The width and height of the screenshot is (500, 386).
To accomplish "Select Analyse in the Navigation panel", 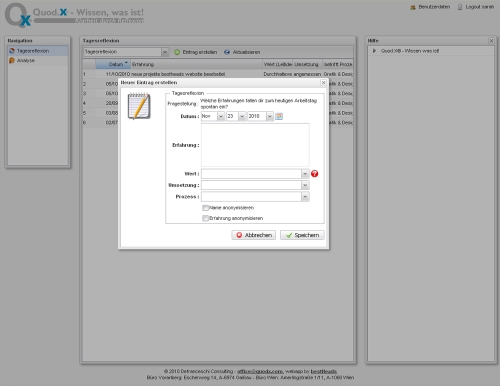I will tap(38, 60).
